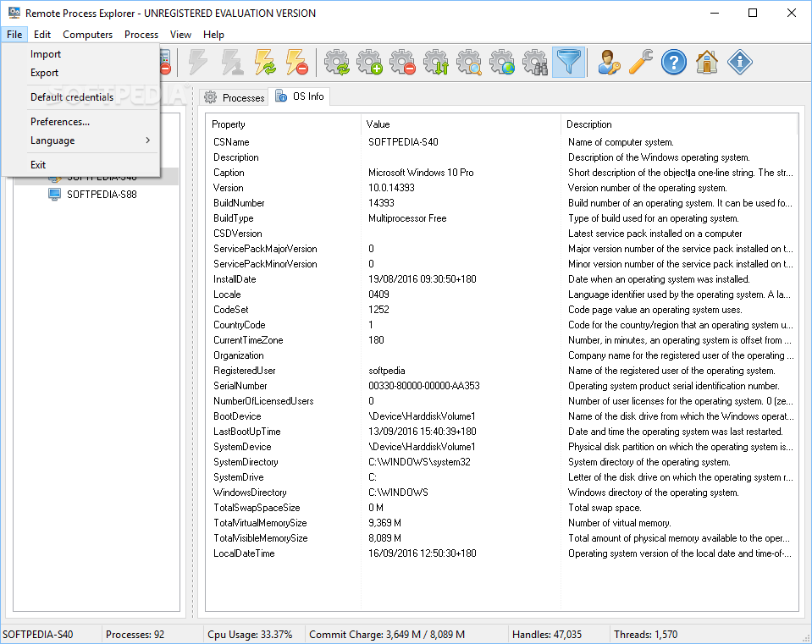The width and height of the screenshot is (812, 644).
Task: Click the Value column header
Action: coord(461,124)
